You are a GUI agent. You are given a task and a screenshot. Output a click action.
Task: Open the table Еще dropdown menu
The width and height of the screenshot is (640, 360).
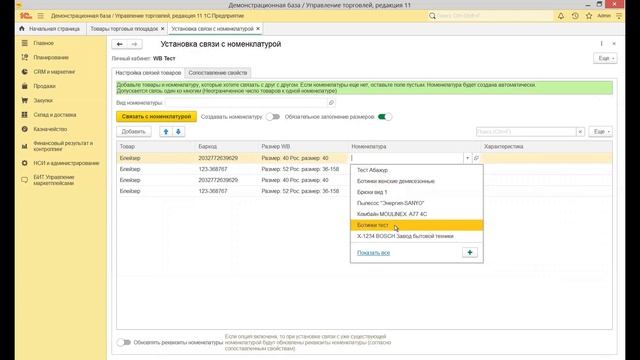coord(601,132)
